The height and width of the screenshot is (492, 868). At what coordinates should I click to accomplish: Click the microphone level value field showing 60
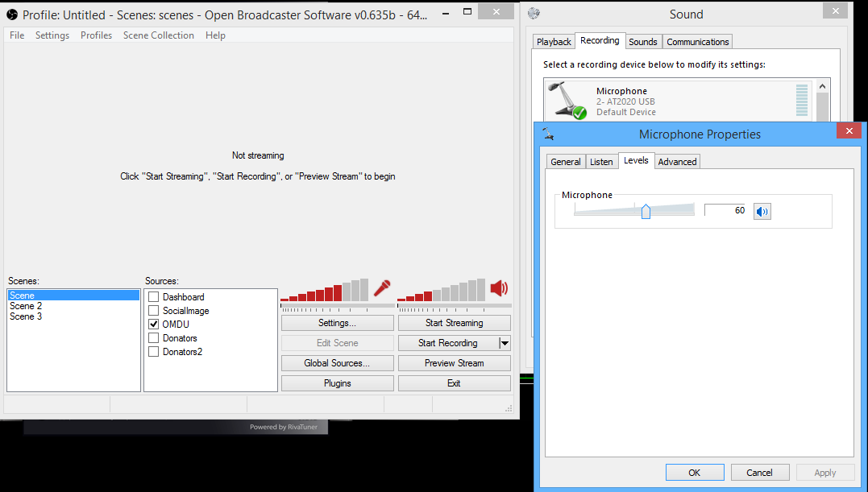point(725,210)
